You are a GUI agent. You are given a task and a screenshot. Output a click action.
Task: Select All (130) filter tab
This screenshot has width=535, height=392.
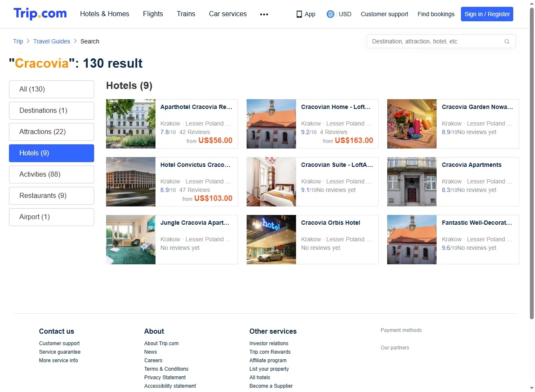52,89
